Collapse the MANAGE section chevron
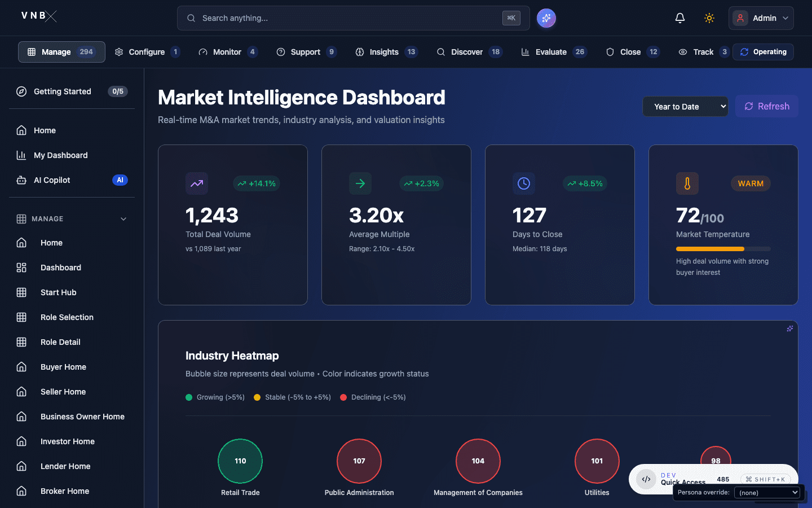 (x=123, y=219)
